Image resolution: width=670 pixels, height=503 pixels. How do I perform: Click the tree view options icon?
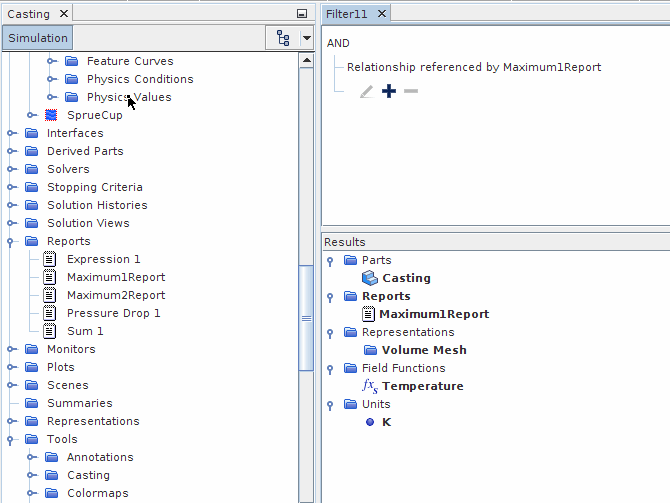(x=283, y=39)
